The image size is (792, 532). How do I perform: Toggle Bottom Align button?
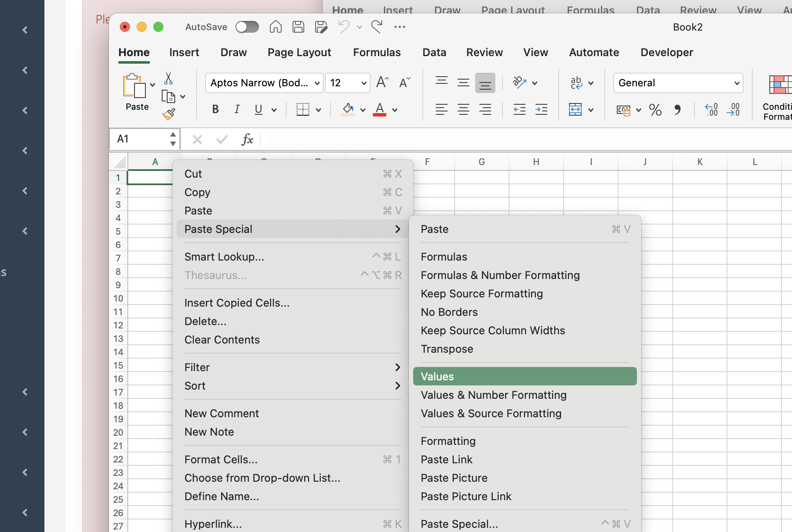[x=485, y=83]
